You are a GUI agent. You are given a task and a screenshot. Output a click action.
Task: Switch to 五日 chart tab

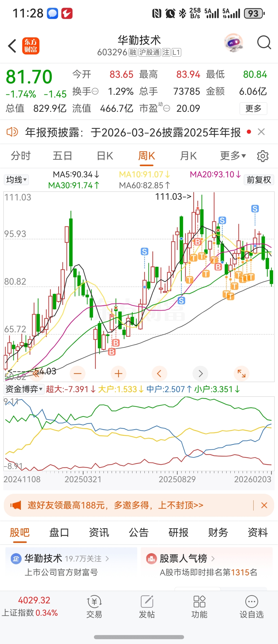coord(62,156)
